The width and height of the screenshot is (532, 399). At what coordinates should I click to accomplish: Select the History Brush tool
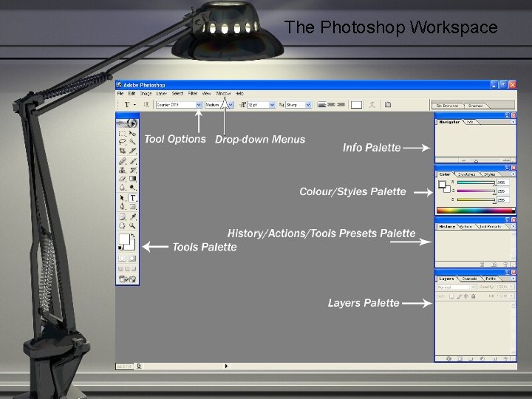pos(132,170)
